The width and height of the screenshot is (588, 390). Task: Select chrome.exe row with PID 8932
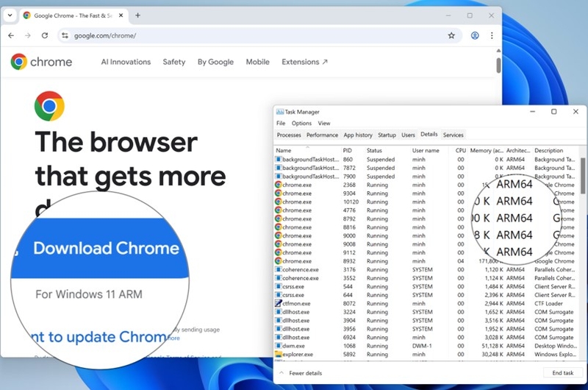coord(427,261)
